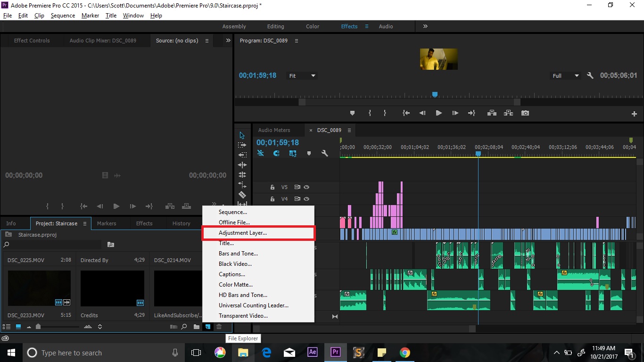Open timeline display settings wrench
Screen dimensions: 644x362
(x=324, y=153)
